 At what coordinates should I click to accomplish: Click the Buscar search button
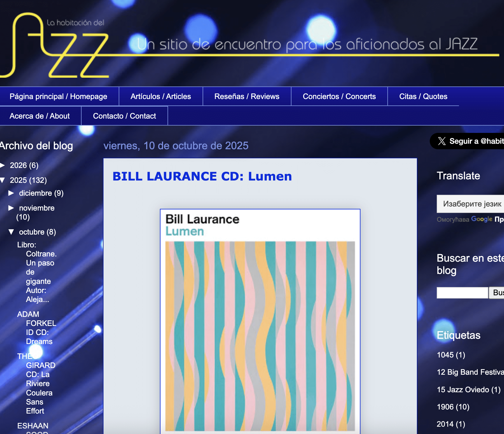(x=497, y=293)
